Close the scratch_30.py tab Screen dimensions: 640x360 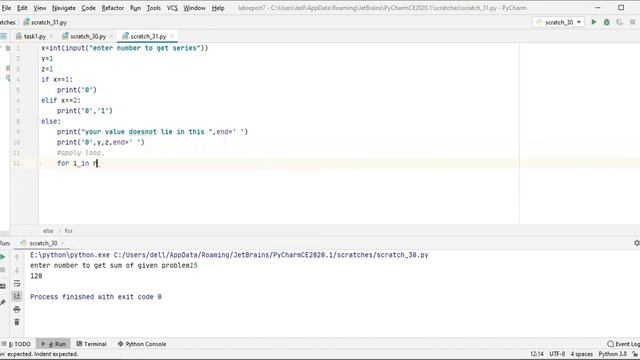[x=111, y=36]
